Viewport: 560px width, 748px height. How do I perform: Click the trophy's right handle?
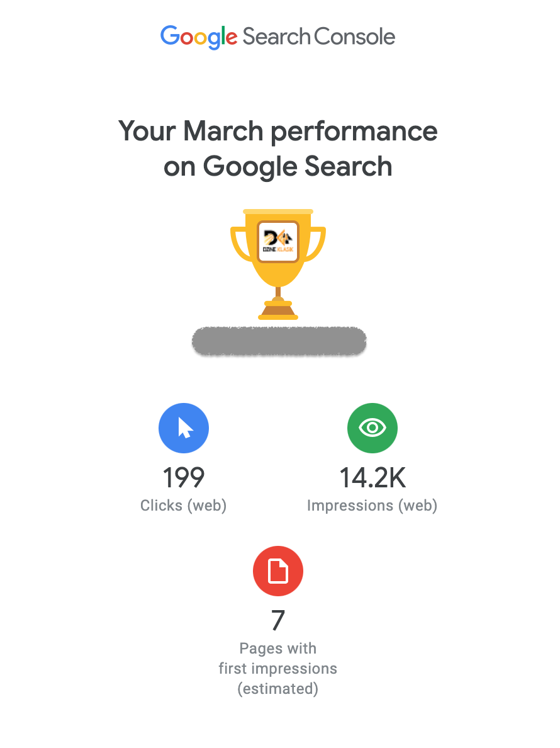tap(316, 244)
